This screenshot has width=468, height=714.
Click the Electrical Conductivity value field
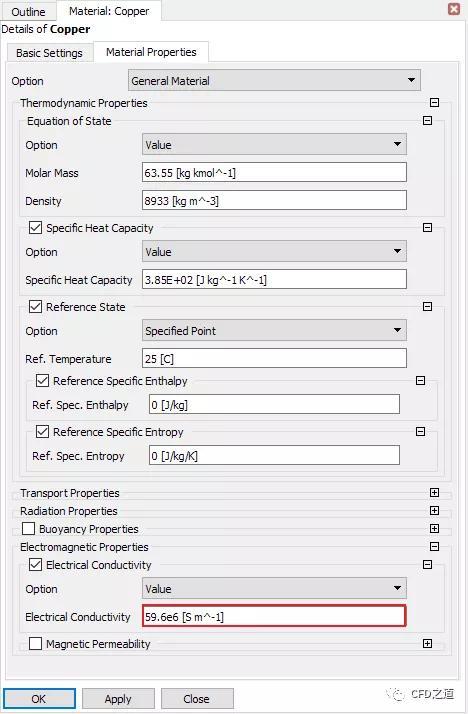pyautogui.click(x=274, y=617)
